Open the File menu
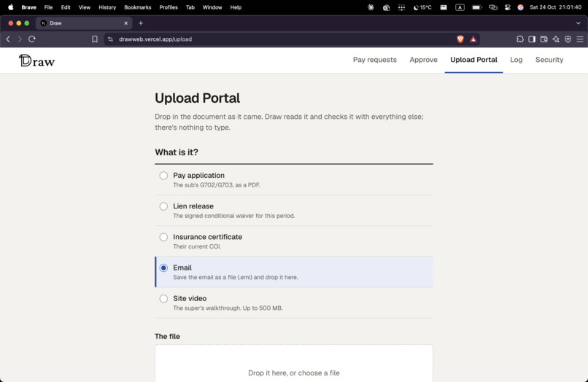 coord(48,7)
